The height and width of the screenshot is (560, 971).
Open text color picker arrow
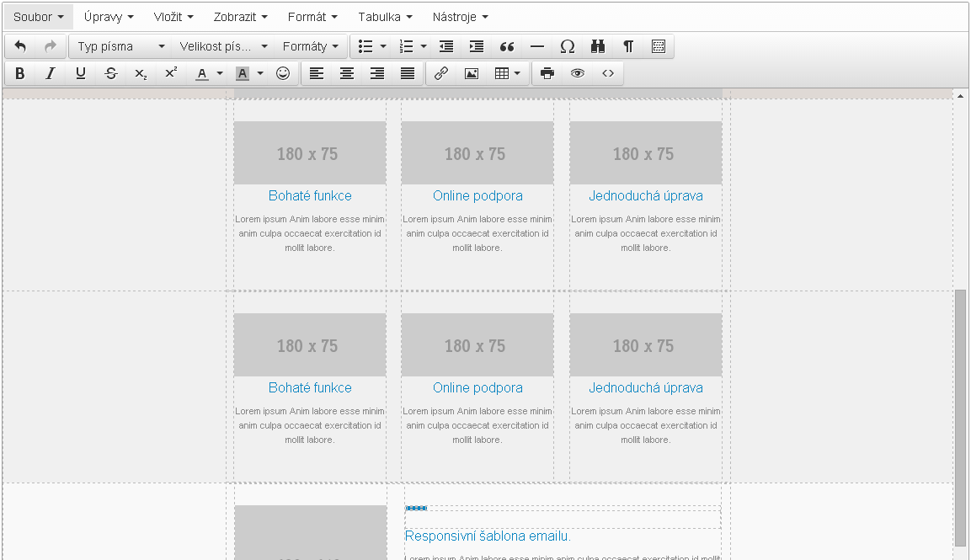tap(220, 73)
